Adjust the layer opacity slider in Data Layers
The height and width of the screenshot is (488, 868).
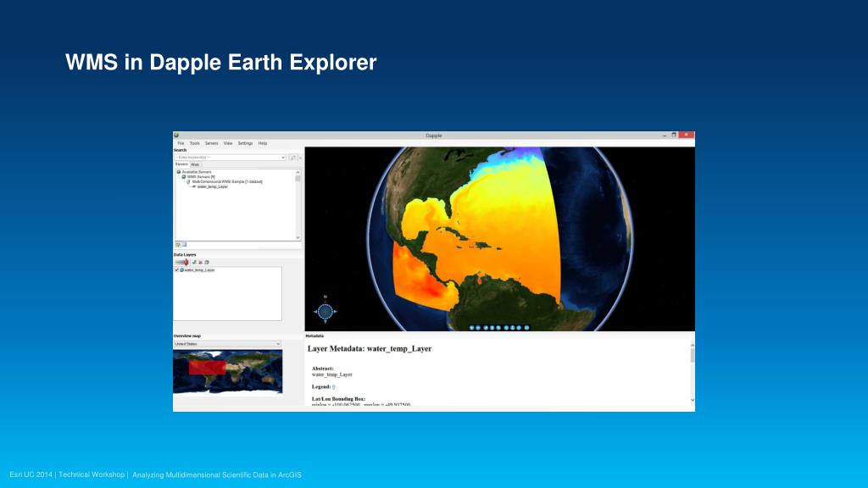pyautogui.click(x=182, y=263)
